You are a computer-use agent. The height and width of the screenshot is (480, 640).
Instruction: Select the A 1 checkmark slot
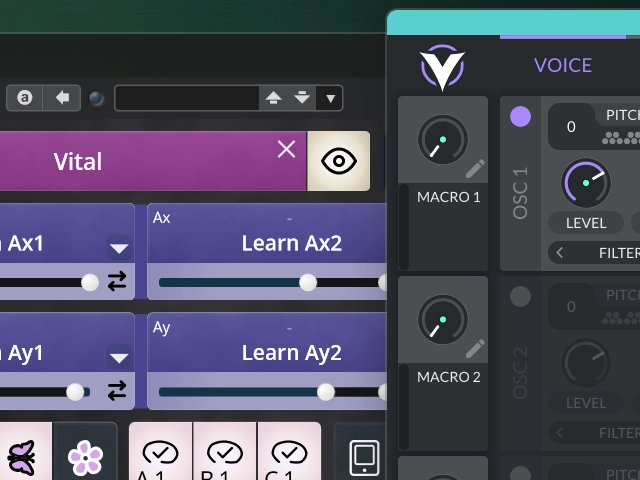(x=160, y=452)
